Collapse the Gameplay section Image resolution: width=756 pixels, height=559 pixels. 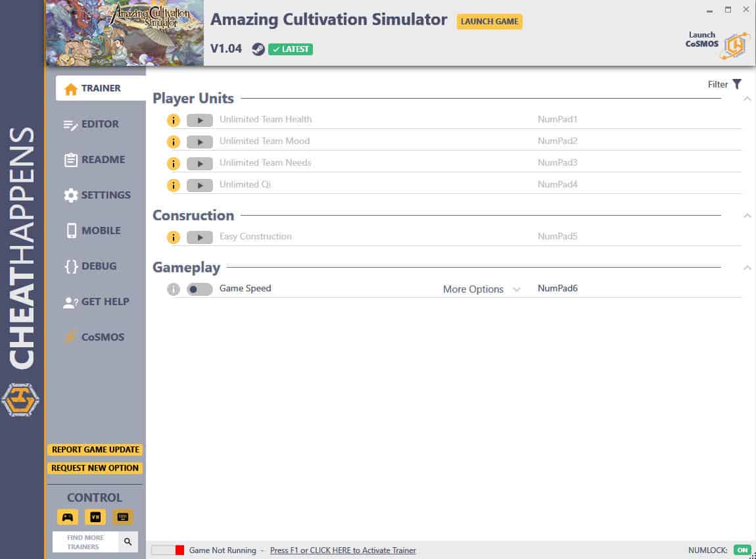tap(747, 268)
